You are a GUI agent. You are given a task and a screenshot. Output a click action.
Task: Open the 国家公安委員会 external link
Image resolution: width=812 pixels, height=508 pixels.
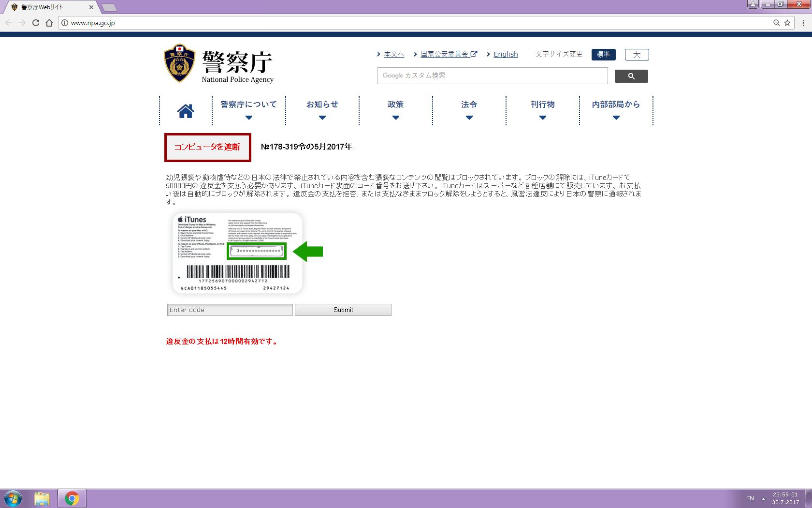click(445, 54)
